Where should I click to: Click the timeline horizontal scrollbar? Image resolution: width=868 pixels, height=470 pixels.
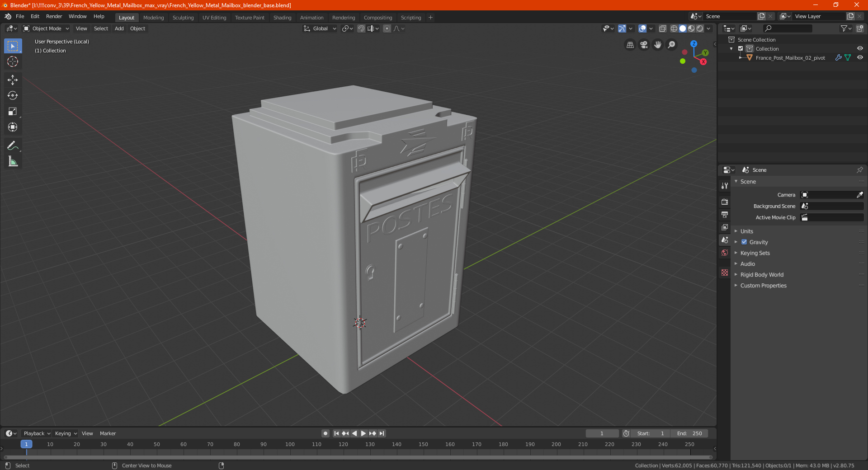[x=358, y=457]
